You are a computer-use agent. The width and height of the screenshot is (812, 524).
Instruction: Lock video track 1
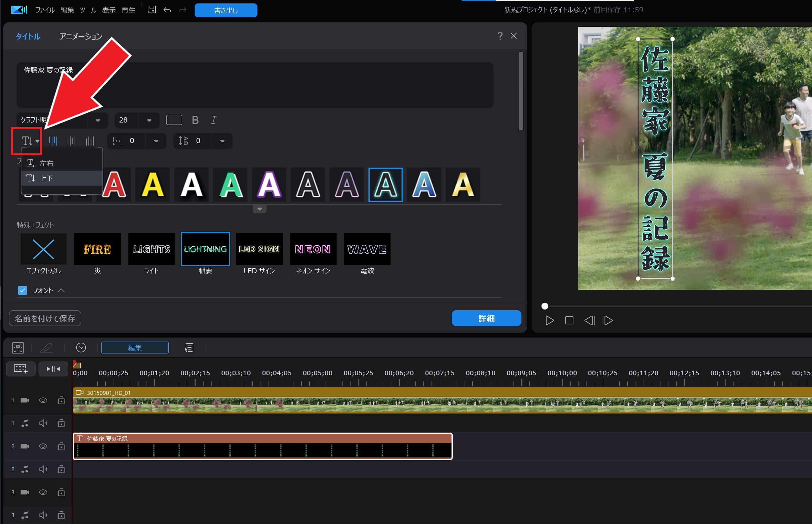[61, 400]
